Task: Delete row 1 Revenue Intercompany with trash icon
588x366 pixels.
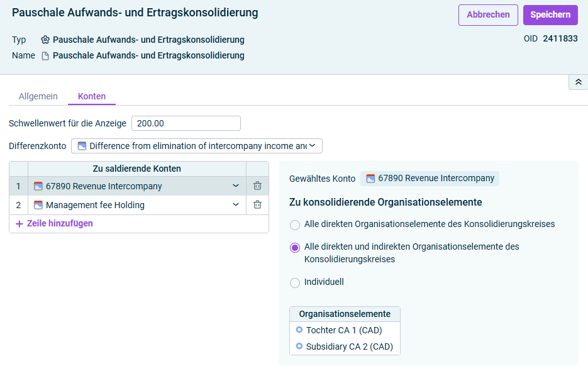Action: point(257,186)
